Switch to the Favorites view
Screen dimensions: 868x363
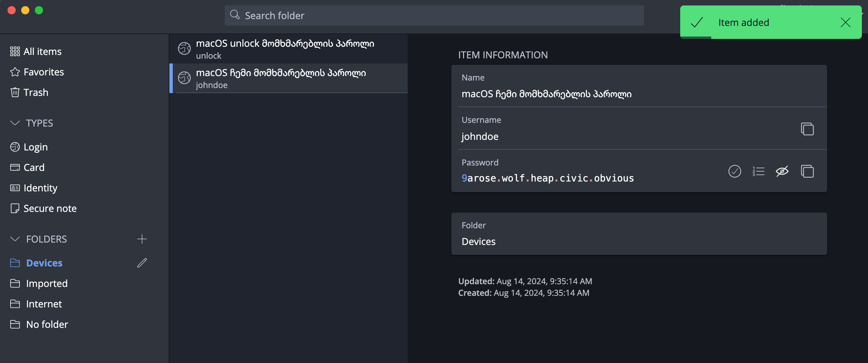[43, 72]
